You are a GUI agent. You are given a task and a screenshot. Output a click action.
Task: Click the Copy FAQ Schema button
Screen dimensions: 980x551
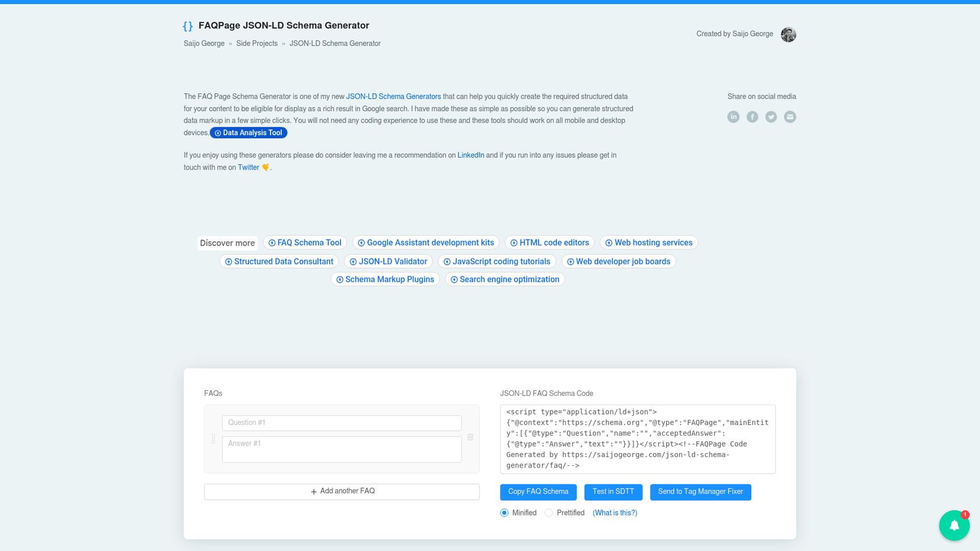538,492
